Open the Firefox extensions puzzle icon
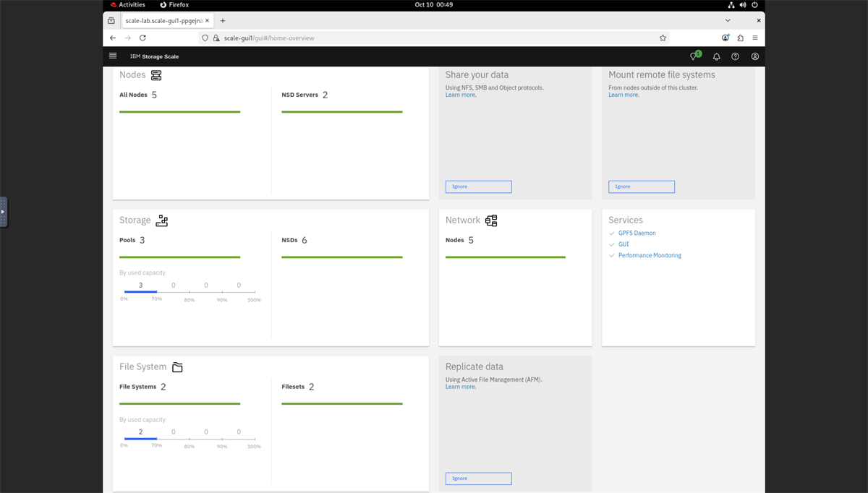 click(x=740, y=38)
